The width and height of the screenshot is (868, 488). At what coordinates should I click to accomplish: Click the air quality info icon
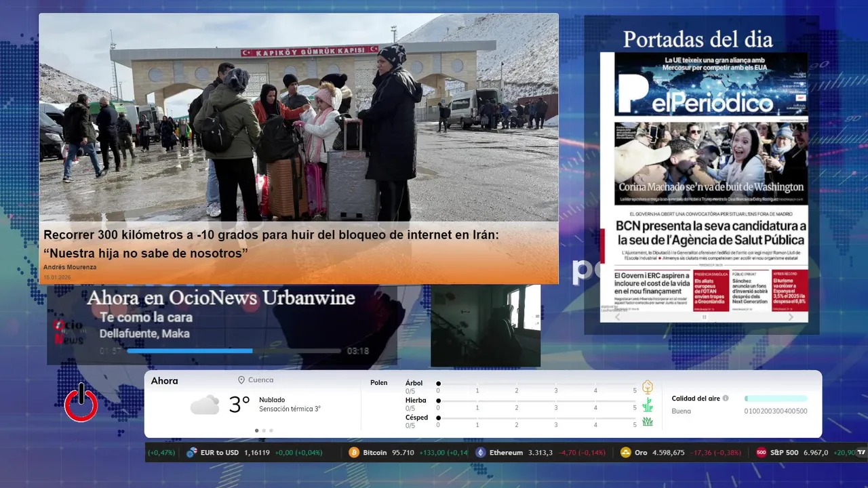pyautogui.click(x=726, y=399)
